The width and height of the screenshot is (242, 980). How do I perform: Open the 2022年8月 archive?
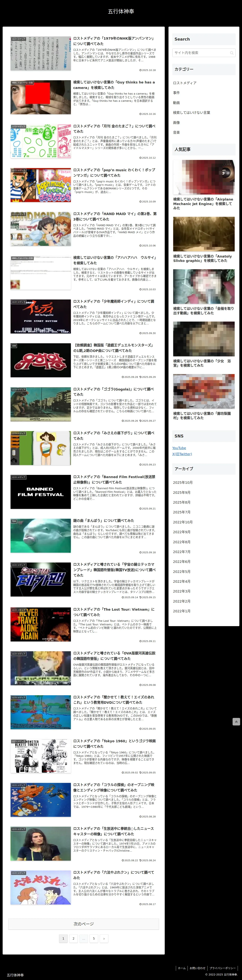pyautogui.click(x=182, y=542)
